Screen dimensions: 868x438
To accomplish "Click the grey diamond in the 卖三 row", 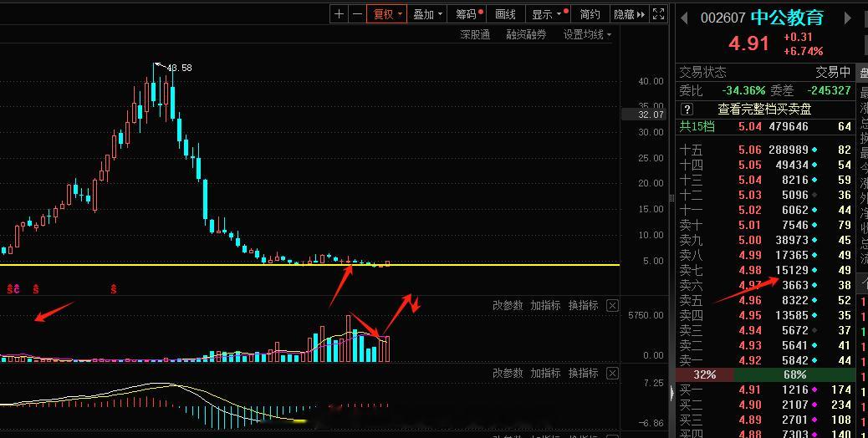I will pos(814,330).
